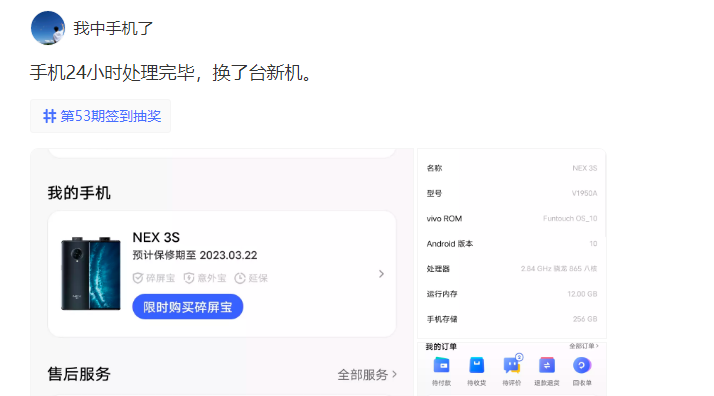Open the 待评价 chat icon
Screen dimensions: 714x396
pyautogui.click(x=511, y=366)
